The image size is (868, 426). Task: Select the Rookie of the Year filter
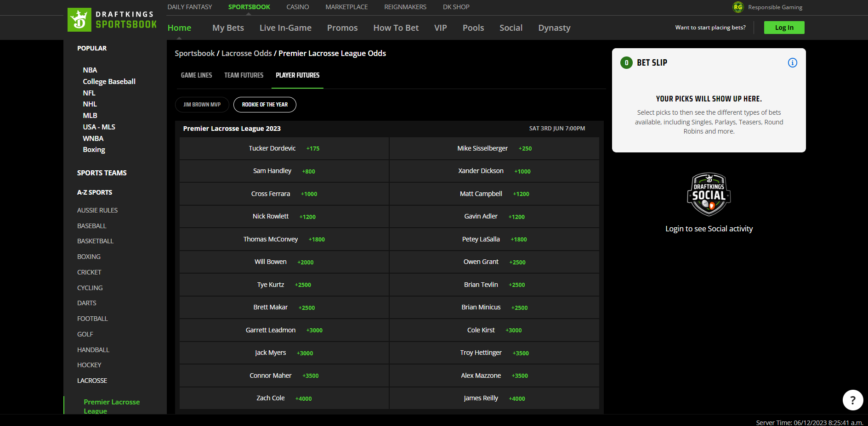265,105
